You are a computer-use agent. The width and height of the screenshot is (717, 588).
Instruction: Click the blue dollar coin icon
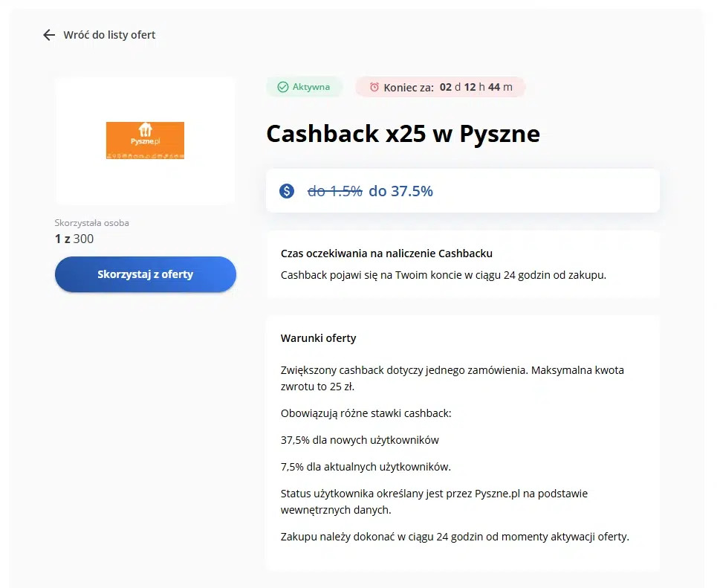tap(287, 191)
